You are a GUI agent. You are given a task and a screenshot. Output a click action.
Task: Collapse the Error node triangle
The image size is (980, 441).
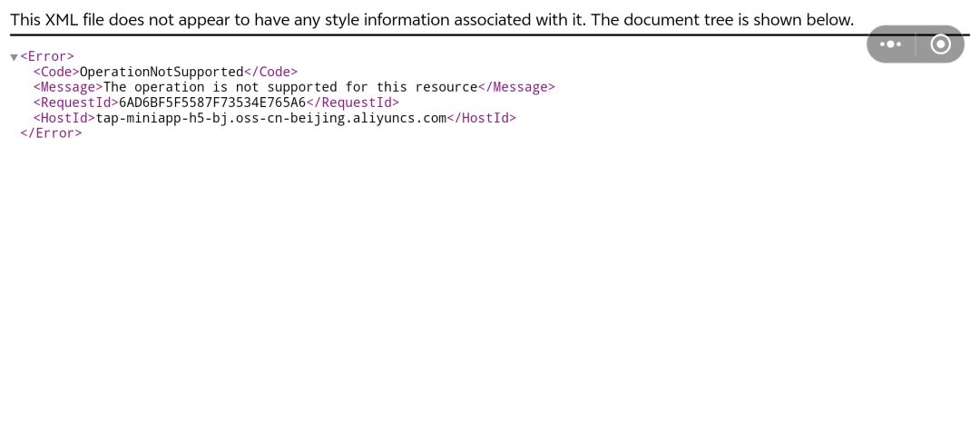[14, 57]
